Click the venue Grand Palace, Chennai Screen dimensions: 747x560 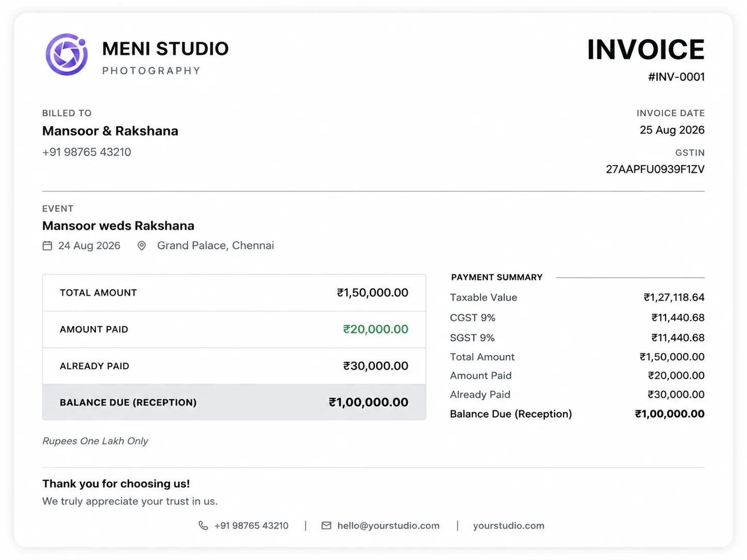coord(216,245)
